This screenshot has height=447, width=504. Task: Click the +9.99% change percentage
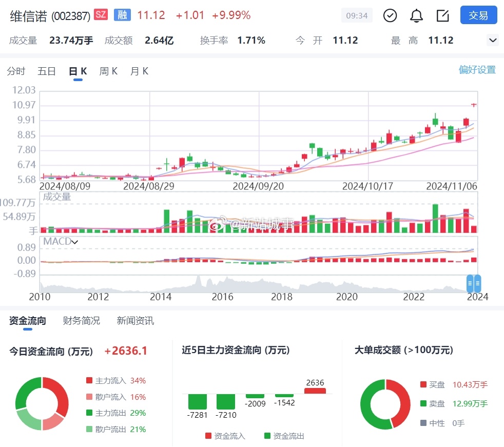click(231, 15)
